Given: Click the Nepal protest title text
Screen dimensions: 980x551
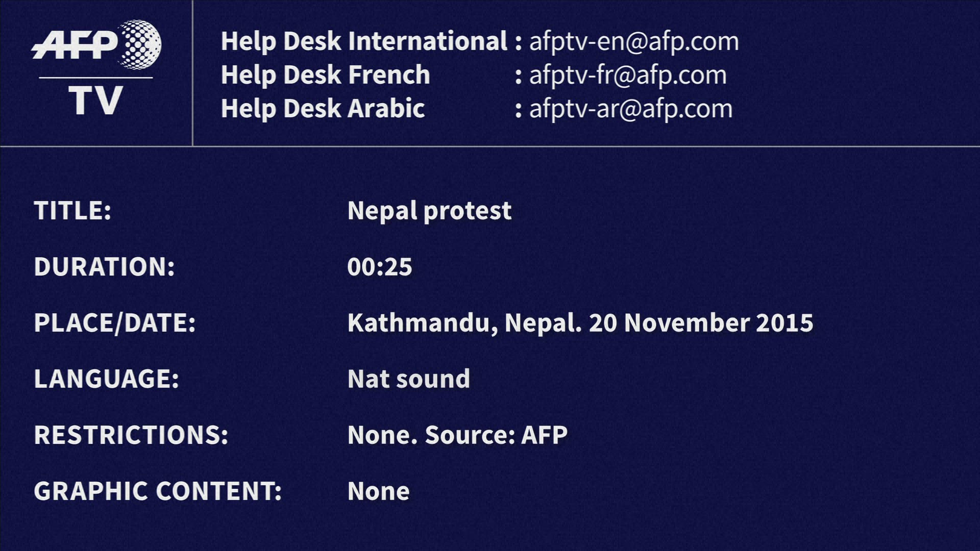Looking at the screenshot, I should [x=429, y=211].
